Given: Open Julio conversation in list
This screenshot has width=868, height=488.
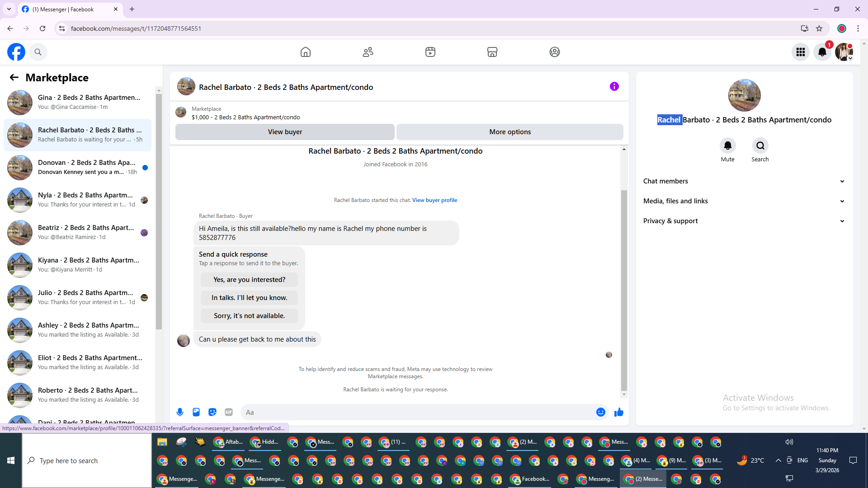Looking at the screenshot, I should [x=77, y=297].
